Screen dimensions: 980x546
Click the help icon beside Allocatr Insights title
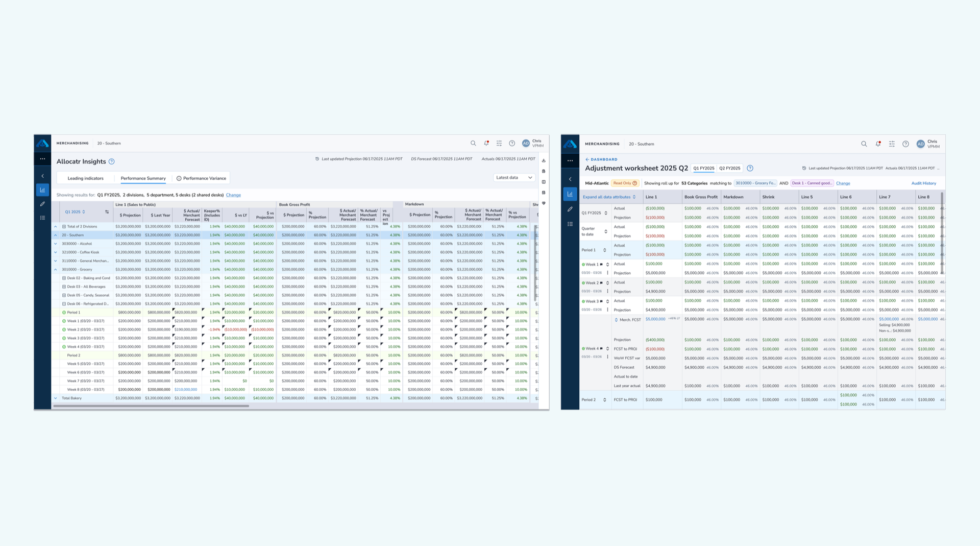pyautogui.click(x=111, y=161)
